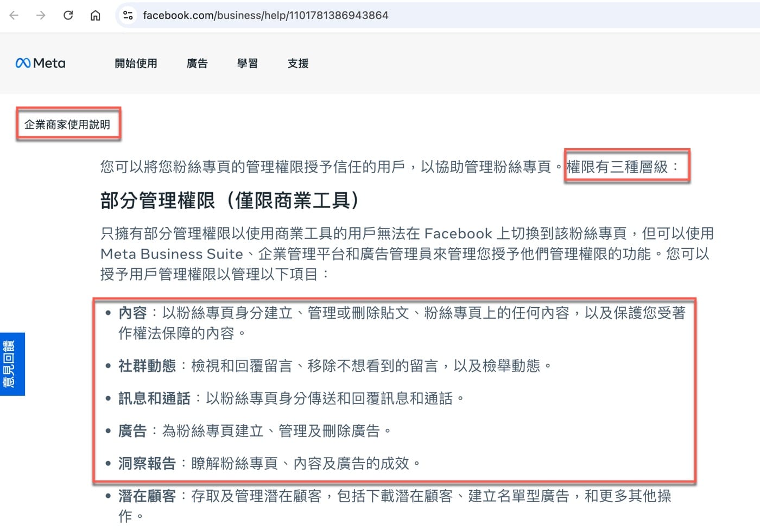Screen dimensions: 760x532
Task: Click the 企業商家使用說明 link
Action: click(67, 124)
